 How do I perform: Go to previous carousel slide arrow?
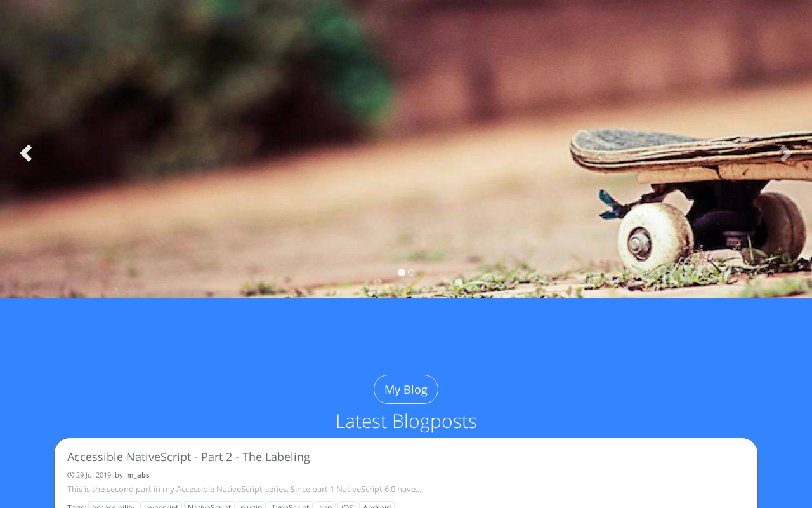(x=25, y=153)
